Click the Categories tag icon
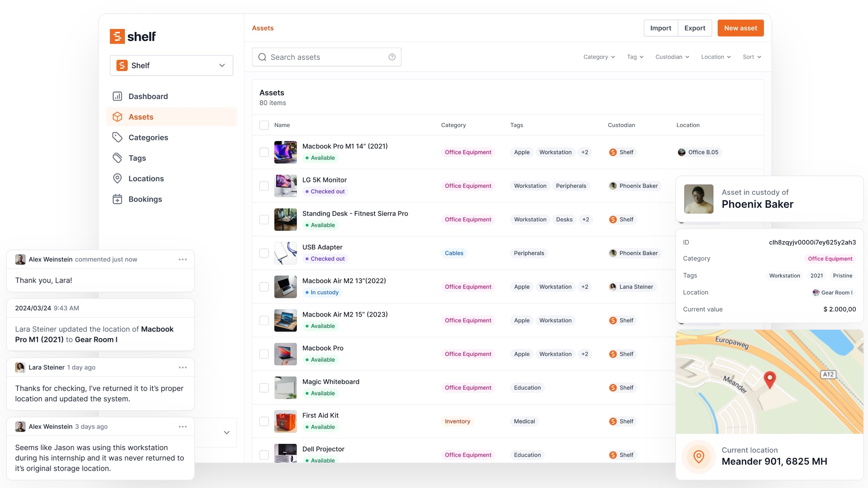This screenshot has height=488, width=868. pos(117,137)
